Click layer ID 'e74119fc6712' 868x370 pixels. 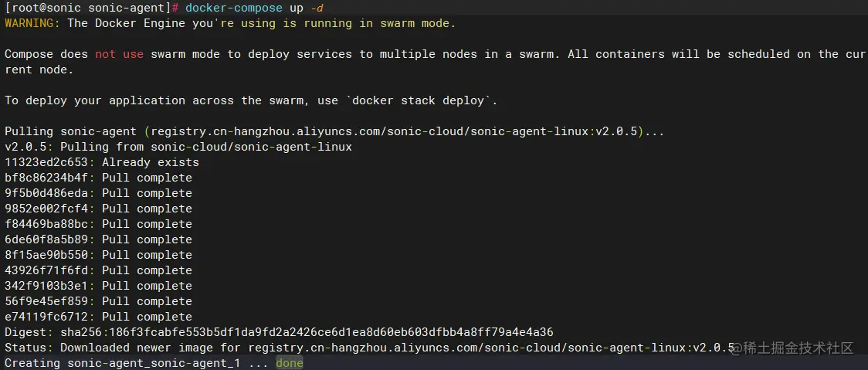46,317
